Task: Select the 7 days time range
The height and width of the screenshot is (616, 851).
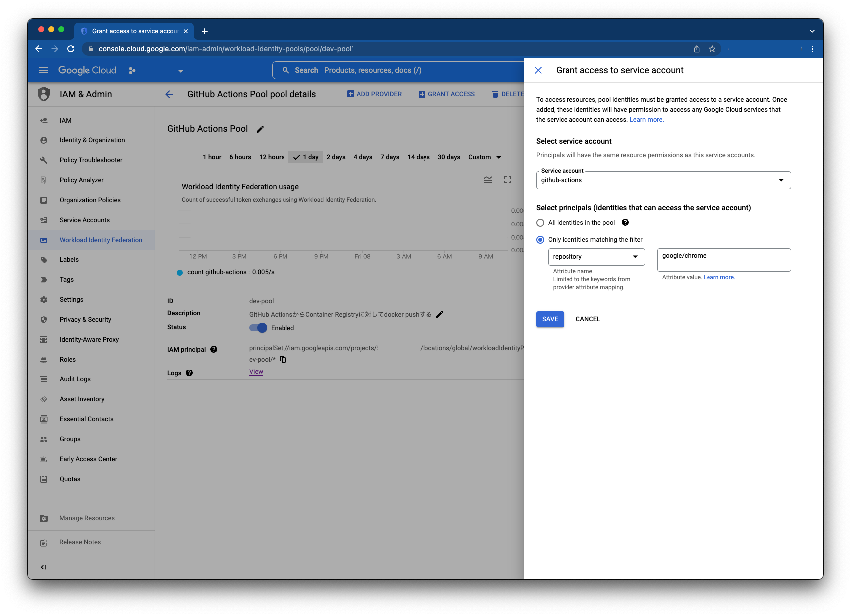Action: (x=390, y=157)
